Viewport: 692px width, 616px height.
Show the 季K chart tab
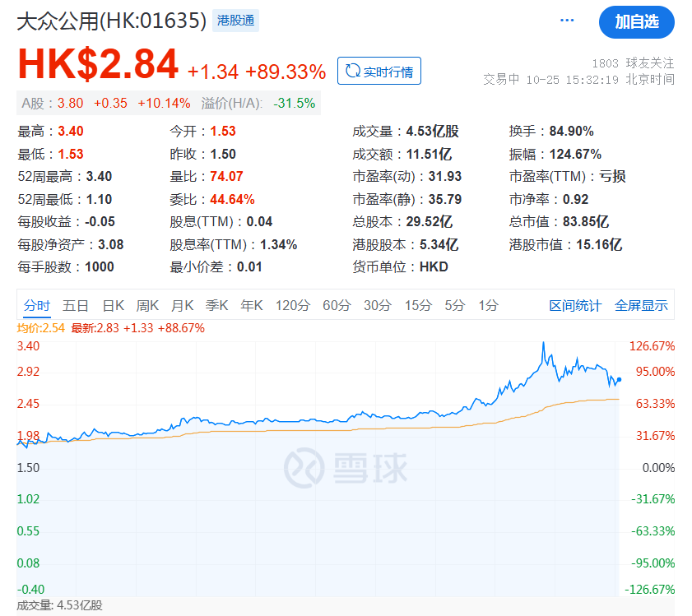(216, 305)
